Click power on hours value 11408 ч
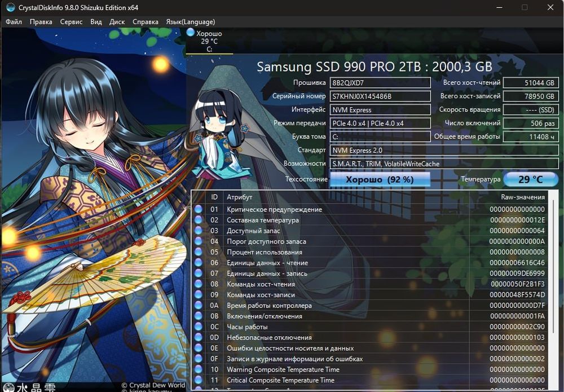 pyautogui.click(x=531, y=136)
